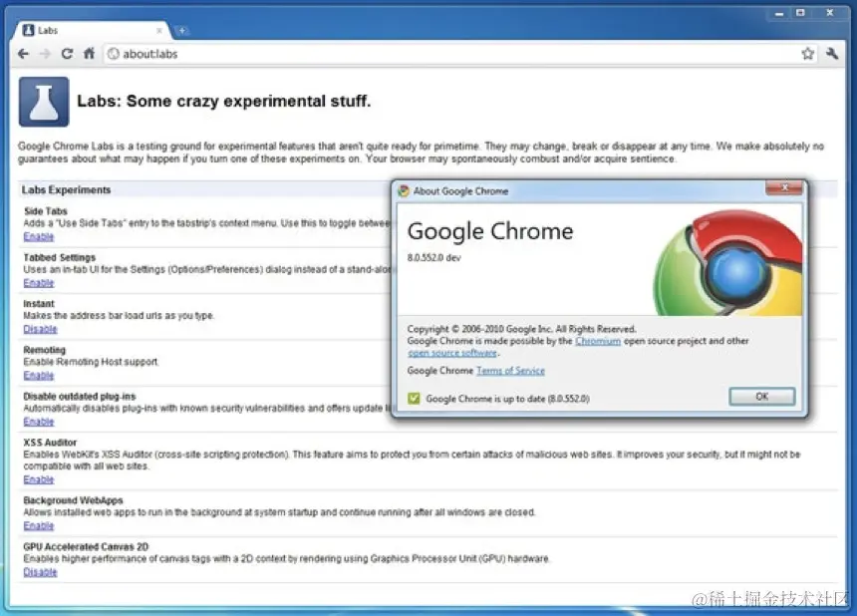857x616 pixels.
Task: Click the Remoting experiment title
Action: click(44, 350)
